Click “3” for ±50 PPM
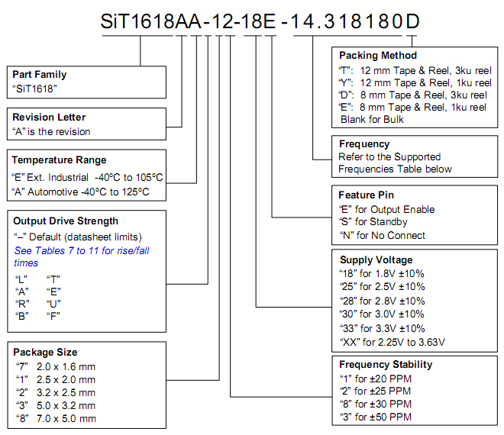This screenshot has width=504, height=435. (376, 417)
